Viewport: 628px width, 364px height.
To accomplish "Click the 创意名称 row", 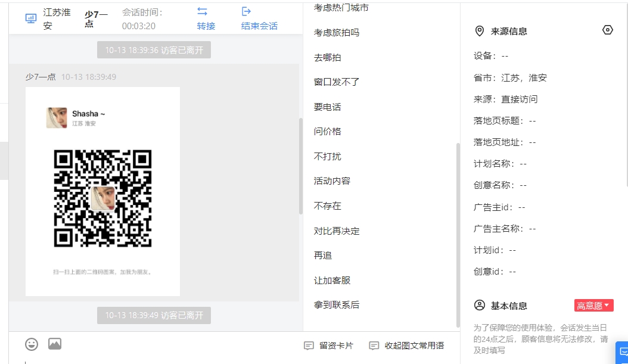I will pyautogui.click(x=500, y=185).
